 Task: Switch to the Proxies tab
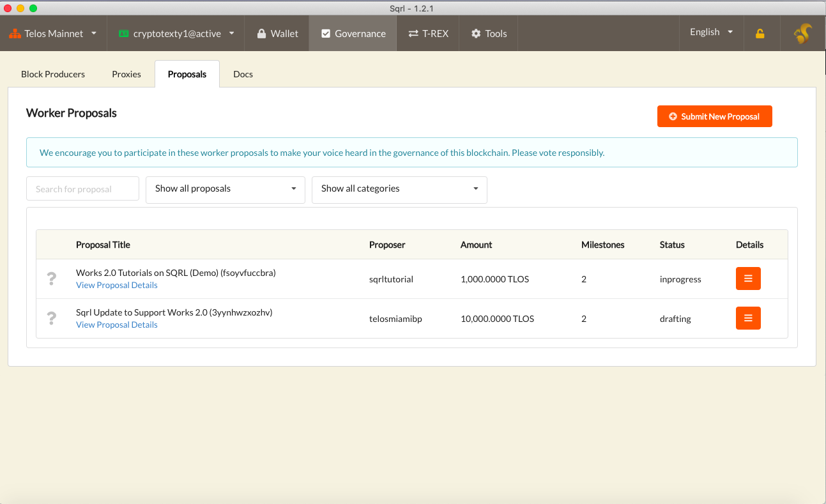(x=126, y=74)
